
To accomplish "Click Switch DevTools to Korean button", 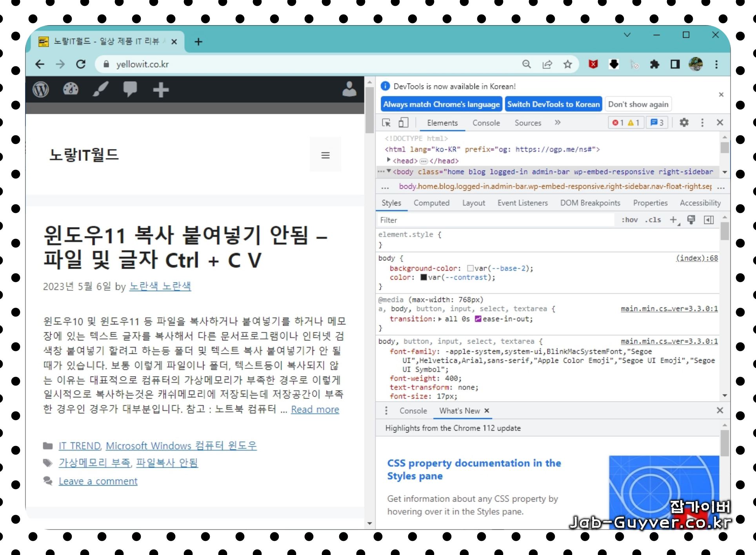I will coord(553,104).
